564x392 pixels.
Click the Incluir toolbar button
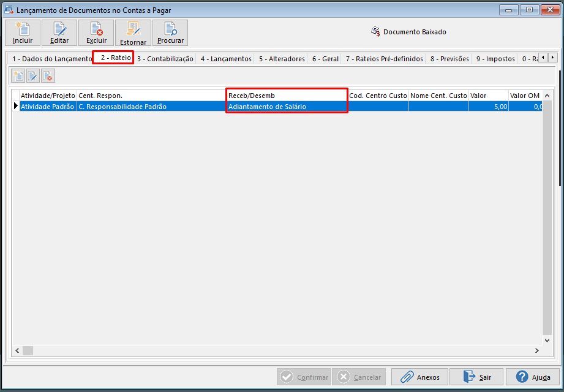click(x=23, y=32)
